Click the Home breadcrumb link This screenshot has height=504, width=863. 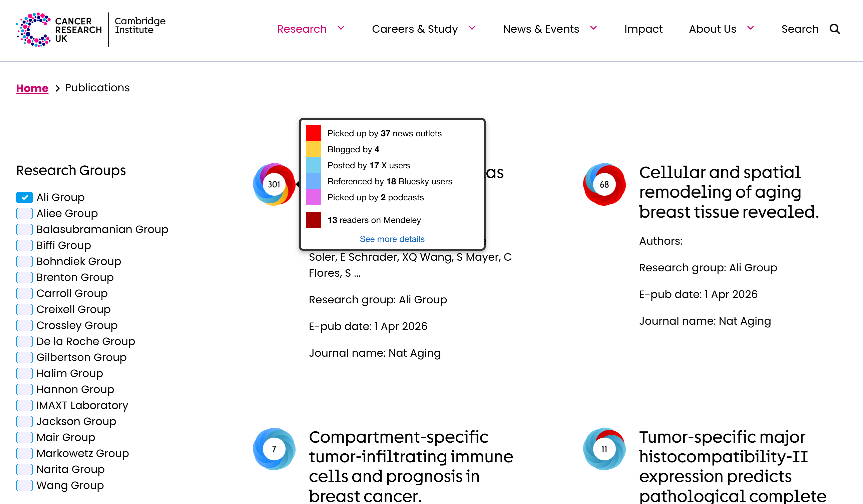tap(32, 88)
